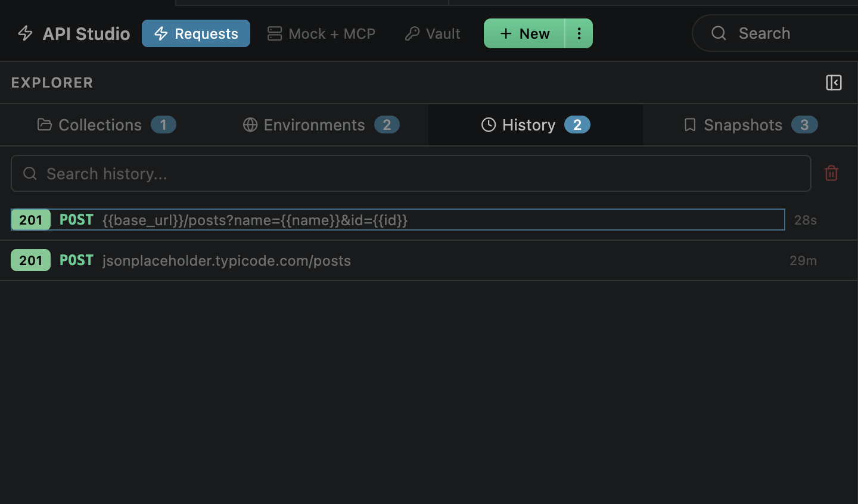Image resolution: width=858 pixels, height=504 pixels.
Task: Open the Requests section
Action: pos(196,33)
